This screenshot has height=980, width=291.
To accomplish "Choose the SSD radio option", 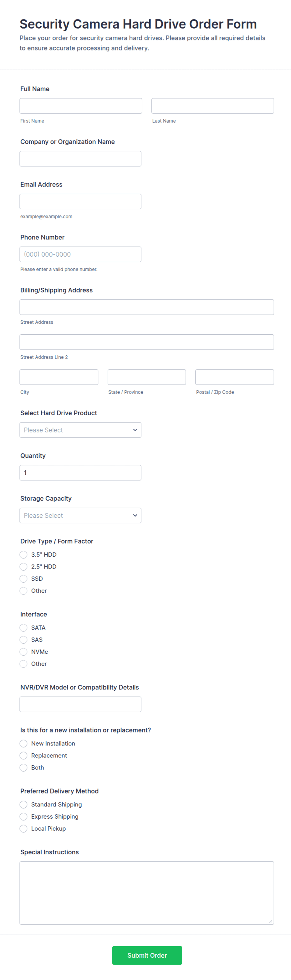I will (23, 579).
